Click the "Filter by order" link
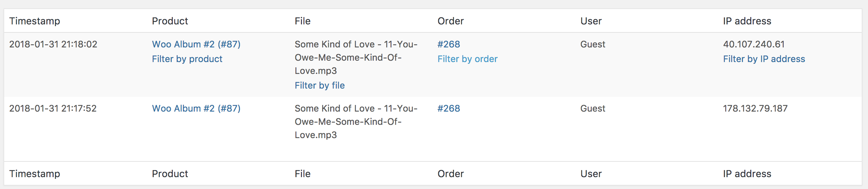 (467, 59)
